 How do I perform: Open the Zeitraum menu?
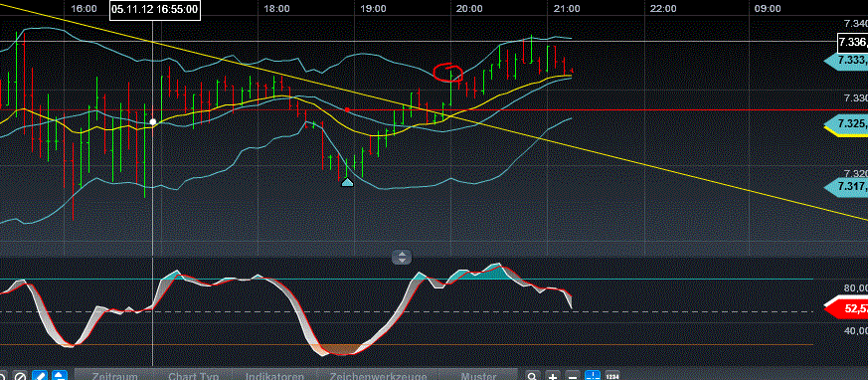pos(114,376)
